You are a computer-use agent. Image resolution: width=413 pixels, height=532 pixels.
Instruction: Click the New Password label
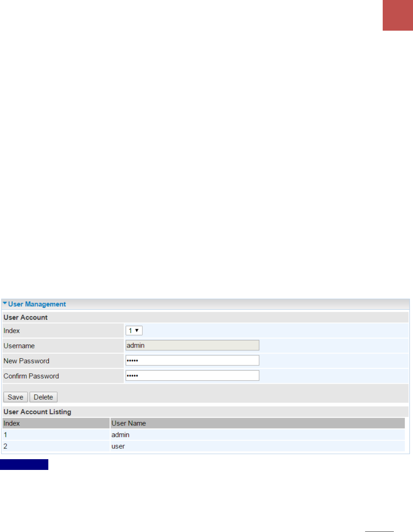26,361
